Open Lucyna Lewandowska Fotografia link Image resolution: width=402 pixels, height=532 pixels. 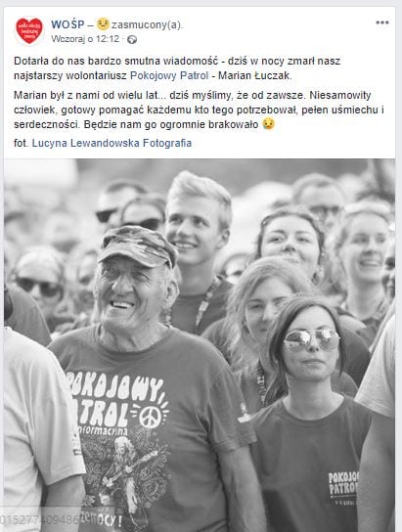tap(112, 143)
